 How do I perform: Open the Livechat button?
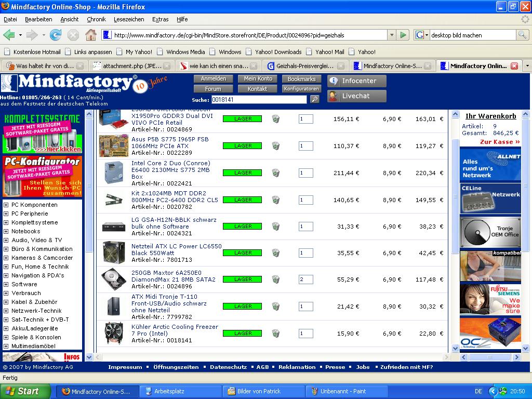[x=356, y=96]
